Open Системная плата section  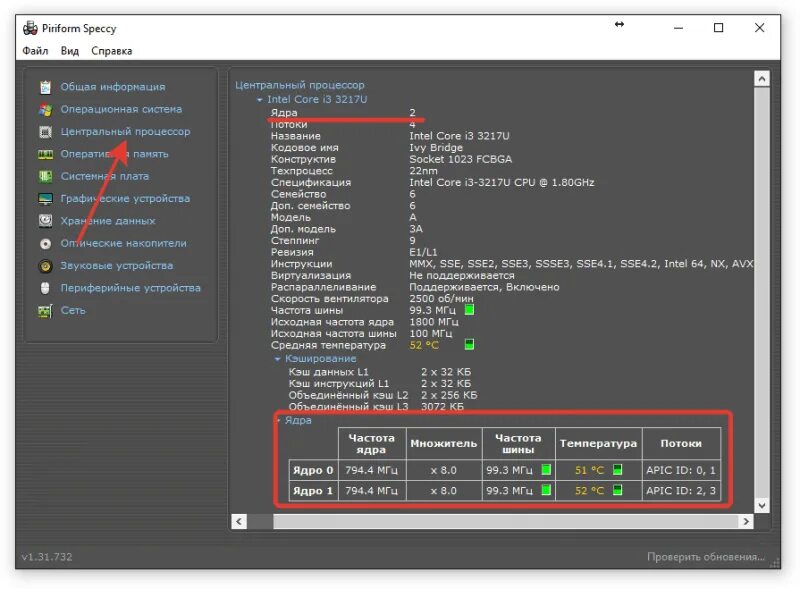click(x=105, y=177)
